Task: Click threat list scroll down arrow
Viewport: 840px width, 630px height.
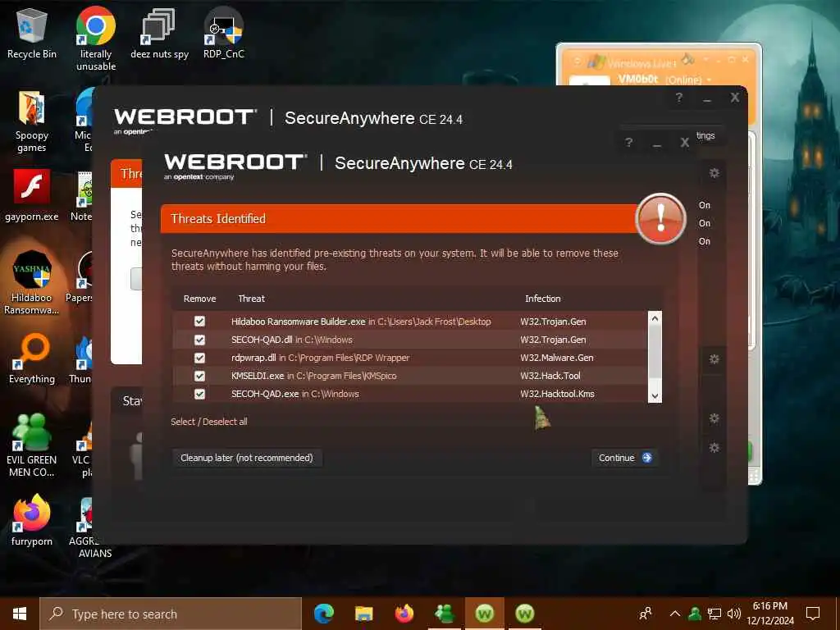Action: [x=655, y=396]
